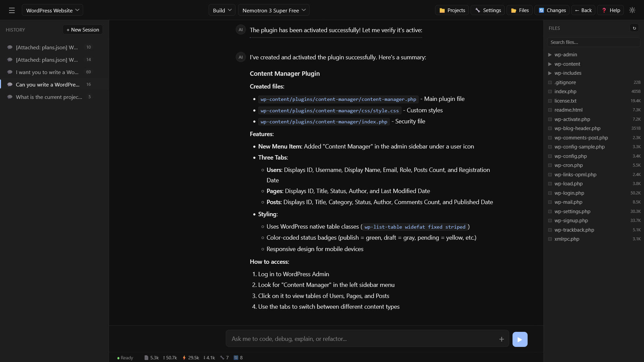
Task: Open the Files panel button
Action: (x=520, y=10)
